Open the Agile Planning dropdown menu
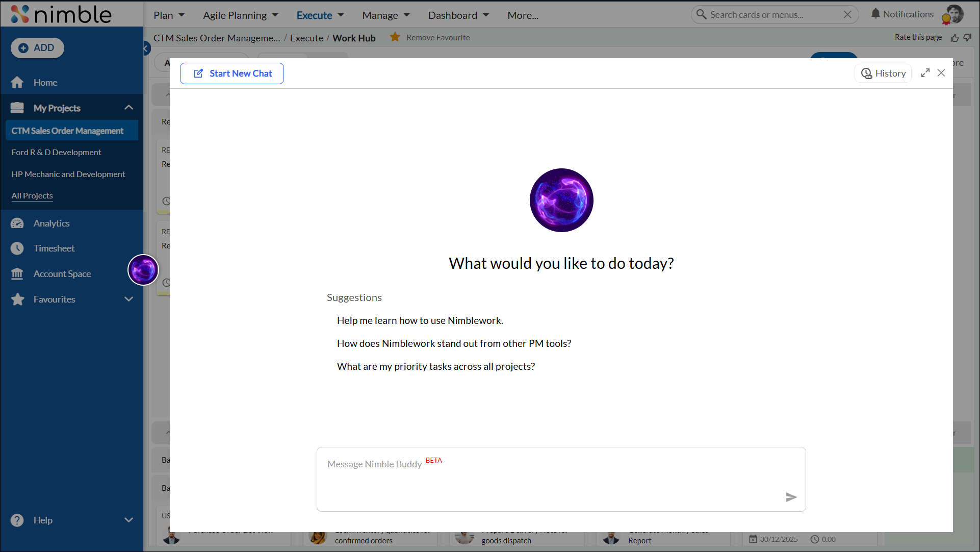The width and height of the screenshot is (980, 552). point(240,15)
